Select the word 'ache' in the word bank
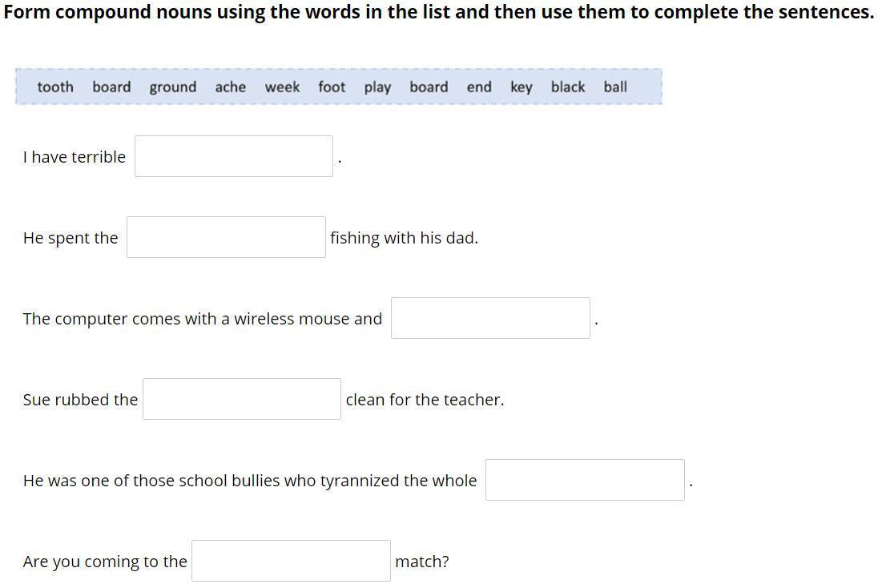Image resolution: width=882 pixels, height=588 pixels. (231, 87)
